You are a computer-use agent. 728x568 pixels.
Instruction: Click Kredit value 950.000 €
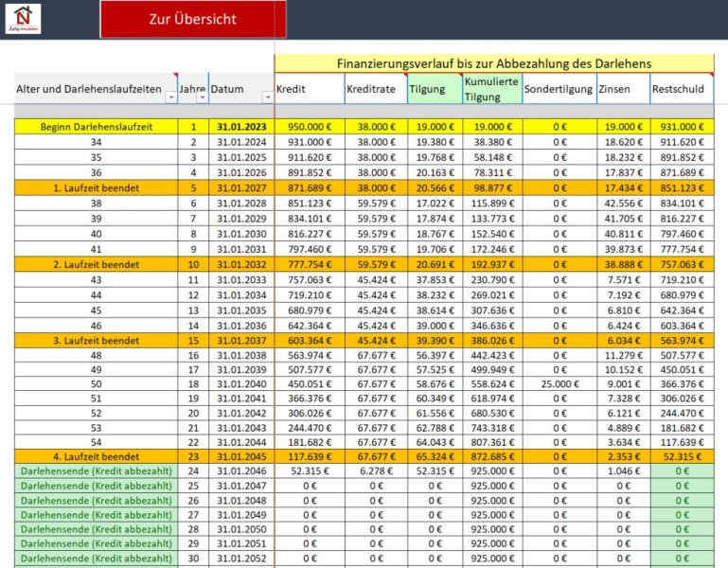pos(310,127)
